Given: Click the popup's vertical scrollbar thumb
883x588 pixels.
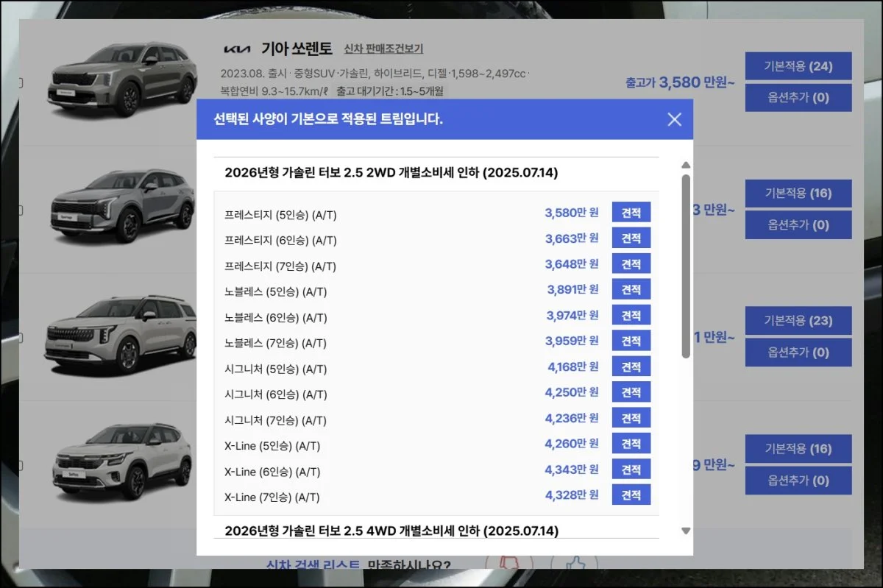Looking at the screenshot, I should [x=686, y=265].
